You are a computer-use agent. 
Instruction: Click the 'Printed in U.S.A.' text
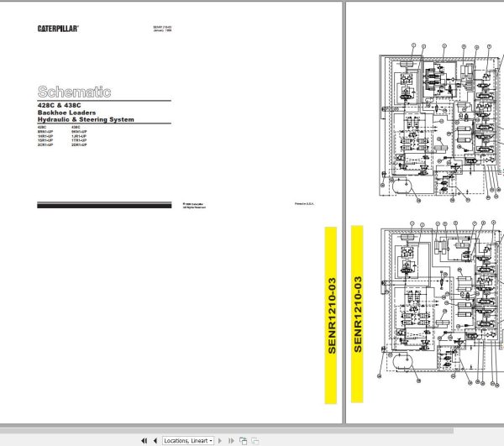(x=304, y=204)
